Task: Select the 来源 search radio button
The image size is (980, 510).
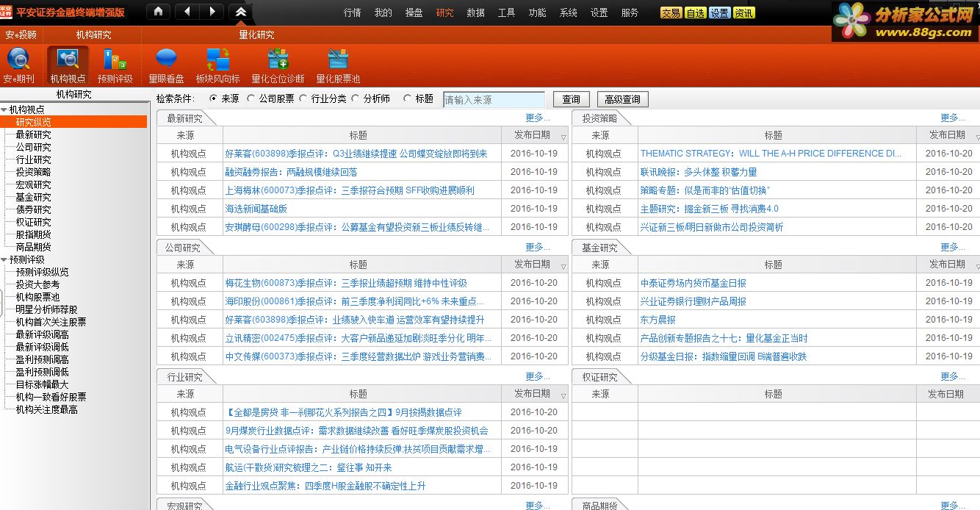Action: (x=214, y=98)
